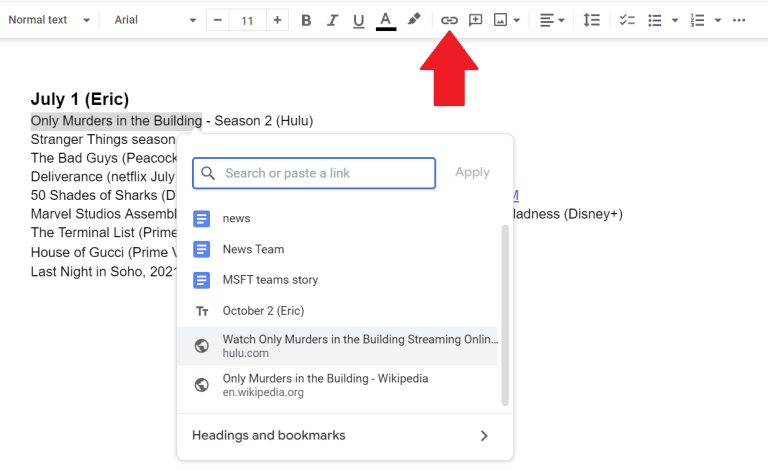Open the more toolbar options menu
Screen dimensions: 768x470
coord(739,20)
